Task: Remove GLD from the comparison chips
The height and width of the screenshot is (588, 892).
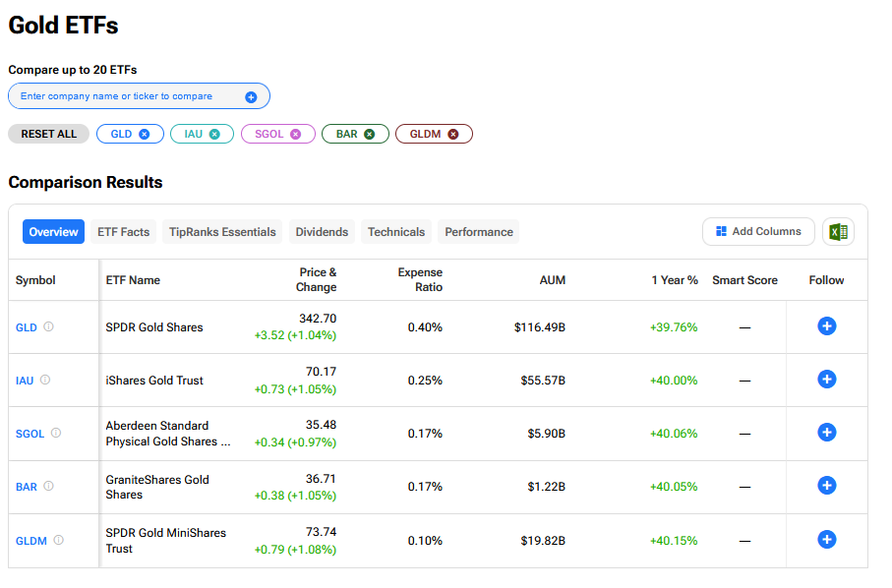Action: [x=145, y=134]
